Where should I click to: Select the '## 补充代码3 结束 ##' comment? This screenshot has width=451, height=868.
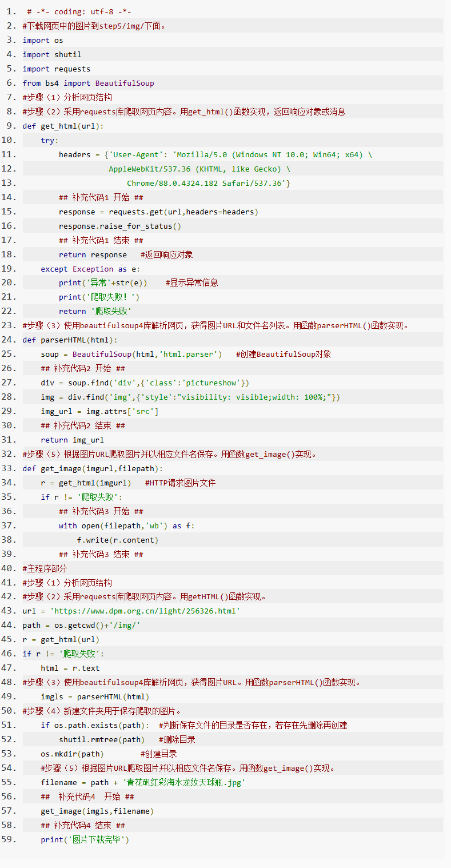(x=101, y=554)
